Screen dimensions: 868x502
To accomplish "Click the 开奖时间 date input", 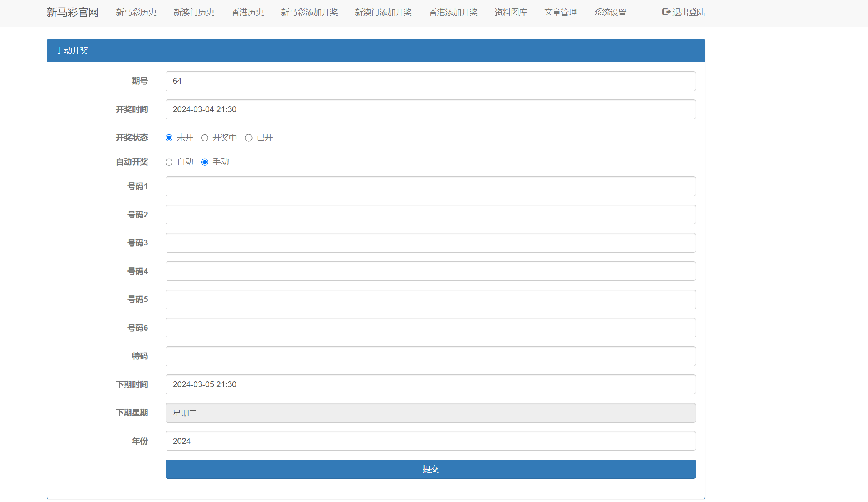I will point(430,109).
